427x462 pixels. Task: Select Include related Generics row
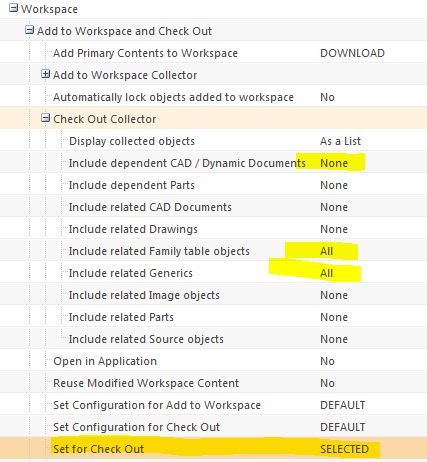(213, 273)
